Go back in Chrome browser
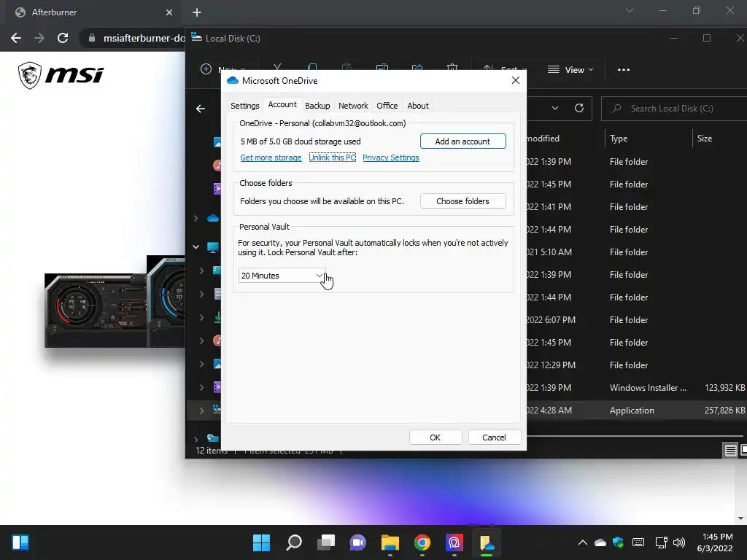Screen dimensions: 747x560 (x=16, y=38)
